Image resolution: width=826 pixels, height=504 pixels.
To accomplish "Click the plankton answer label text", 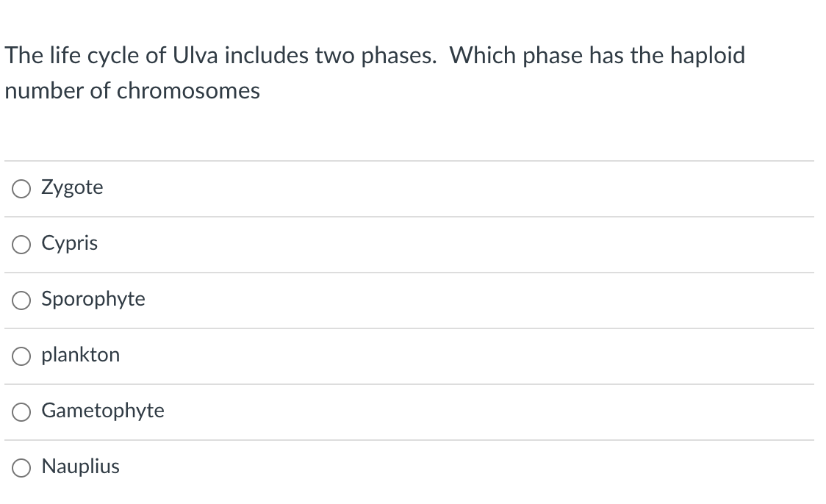I will point(81,355).
